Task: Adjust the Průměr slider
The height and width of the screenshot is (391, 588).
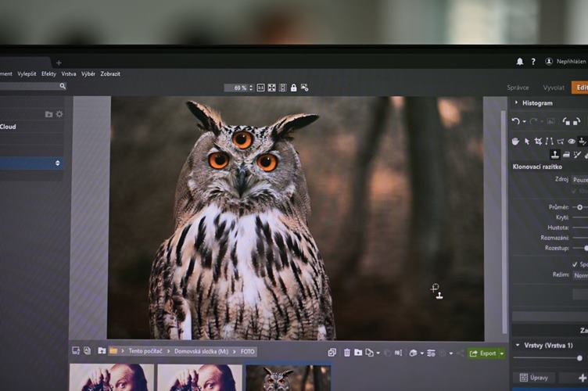Action: [579, 207]
